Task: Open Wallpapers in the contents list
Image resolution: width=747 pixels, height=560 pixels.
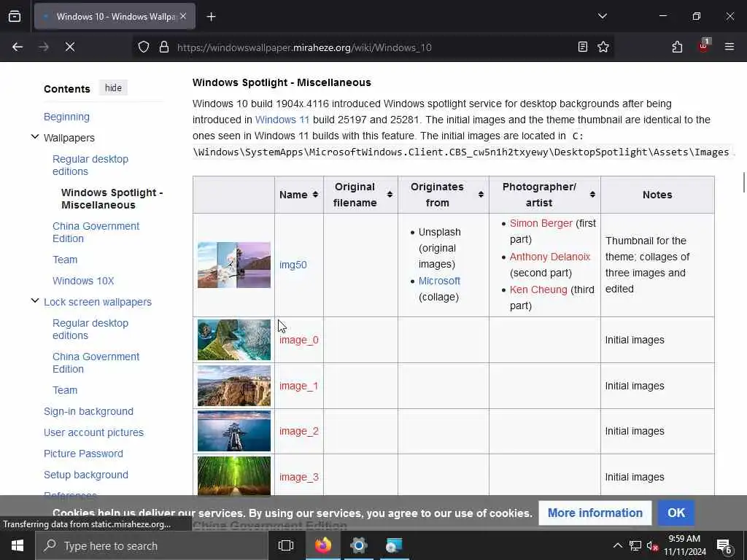Action: coord(69,138)
